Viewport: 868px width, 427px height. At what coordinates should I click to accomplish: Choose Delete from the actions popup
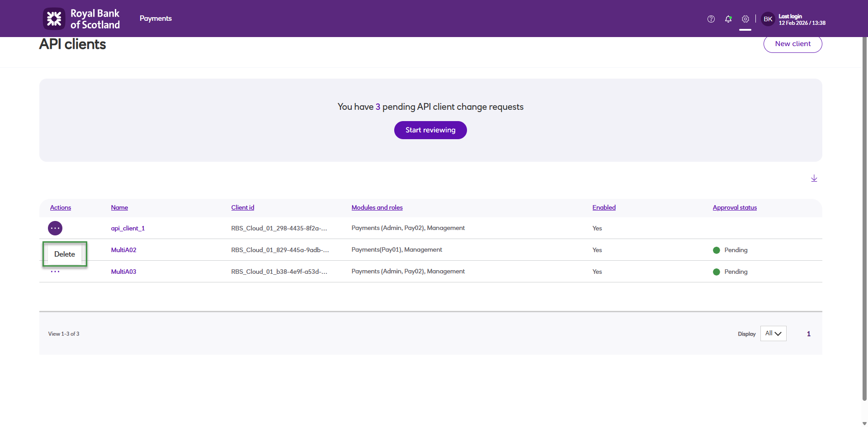(x=65, y=254)
